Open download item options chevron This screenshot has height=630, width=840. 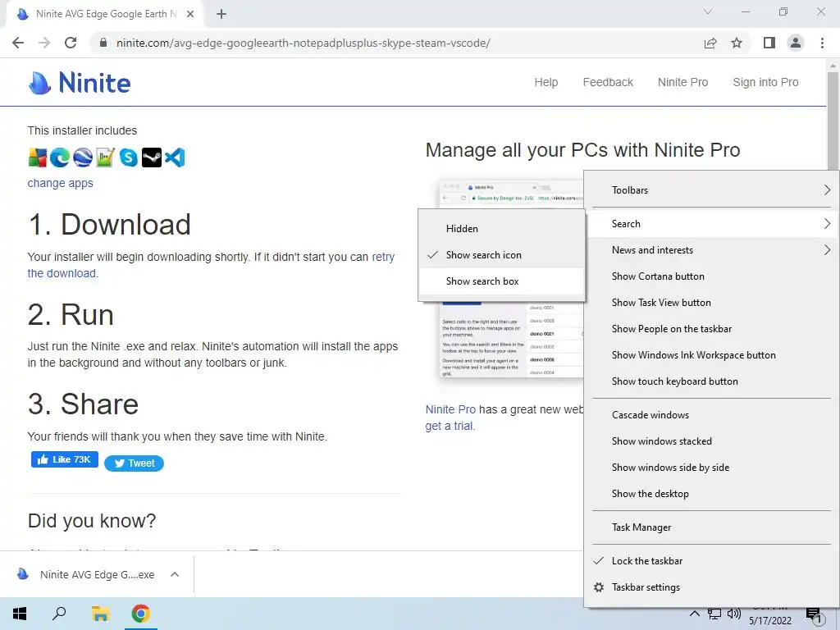pos(175,574)
